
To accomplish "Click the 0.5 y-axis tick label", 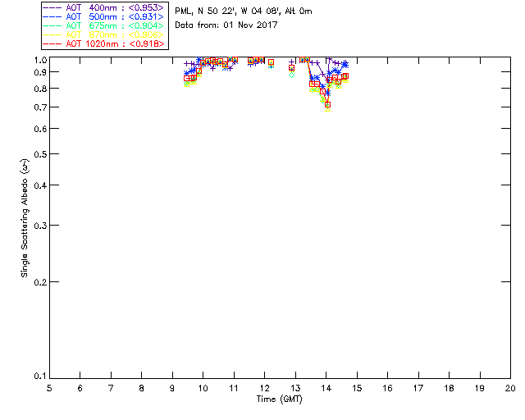I will 40,154.
